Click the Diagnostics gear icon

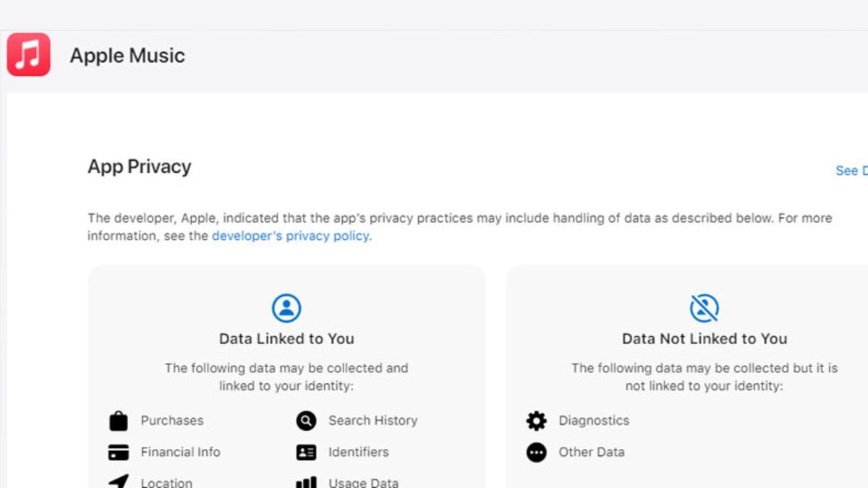click(x=537, y=421)
